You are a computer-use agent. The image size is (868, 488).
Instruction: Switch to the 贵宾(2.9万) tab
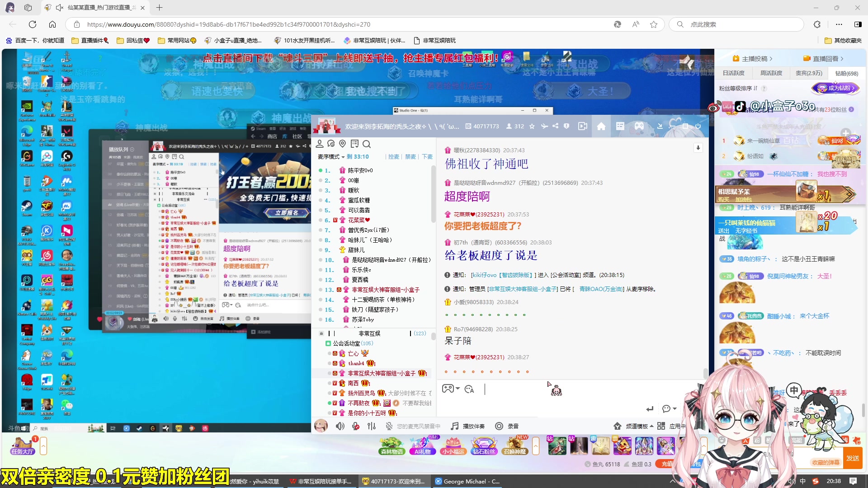click(809, 73)
